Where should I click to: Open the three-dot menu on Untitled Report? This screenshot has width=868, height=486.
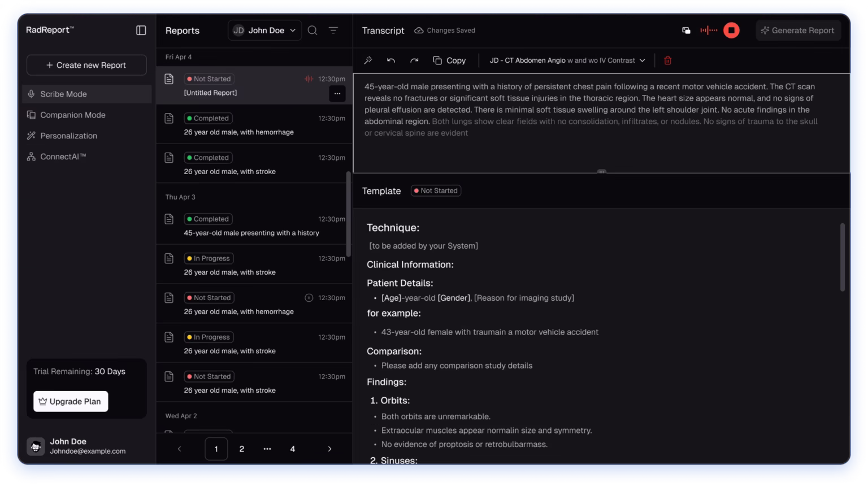pos(337,94)
